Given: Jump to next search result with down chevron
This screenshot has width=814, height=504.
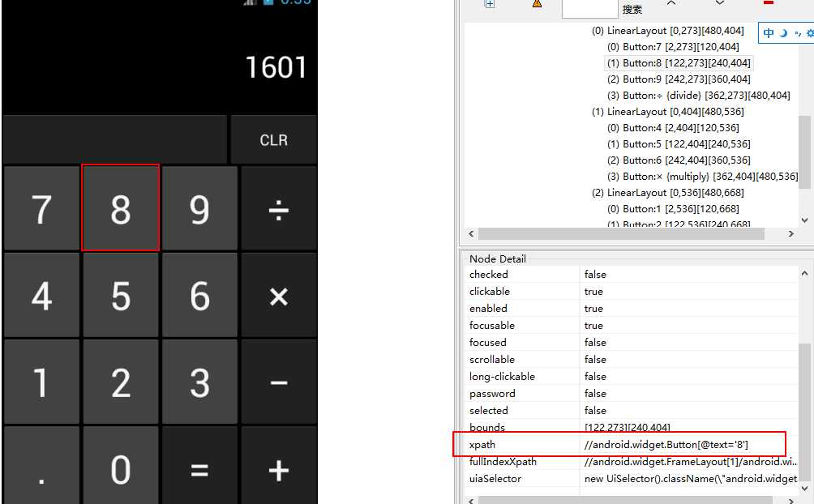Looking at the screenshot, I should coord(719,3).
